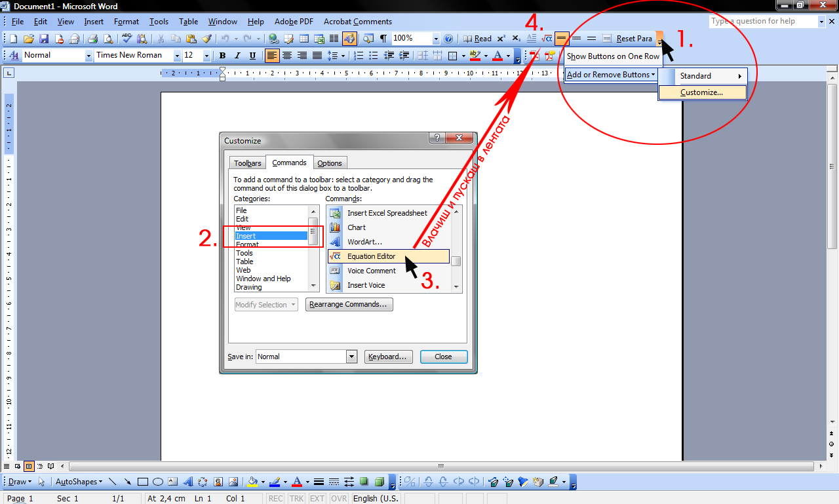Toggle Show/Hide paragraph marks ¶
This screenshot has width=839, height=504.
point(383,39)
